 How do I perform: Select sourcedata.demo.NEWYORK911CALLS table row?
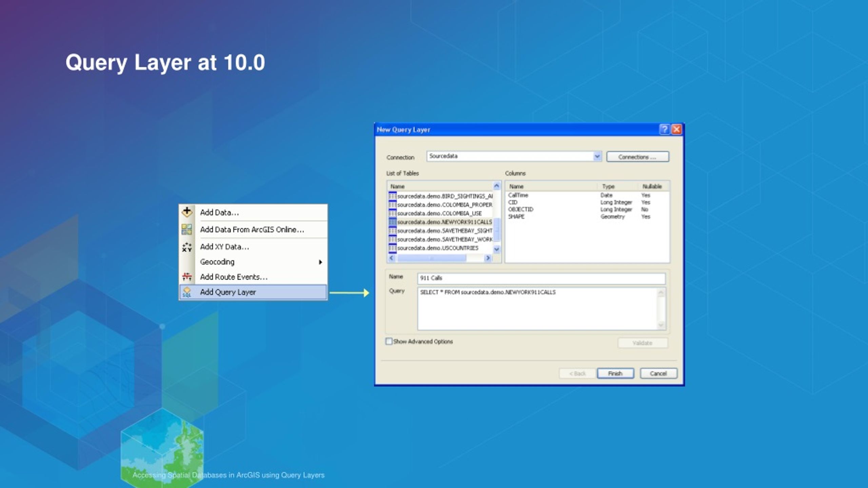pos(440,222)
